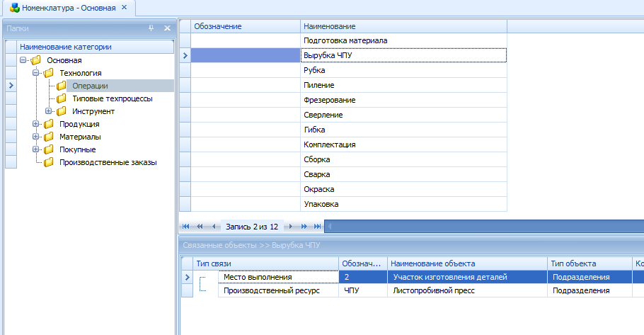Select the Производственные заказы folder
Image resolution: width=644 pixels, height=335 pixels.
pos(108,162)
